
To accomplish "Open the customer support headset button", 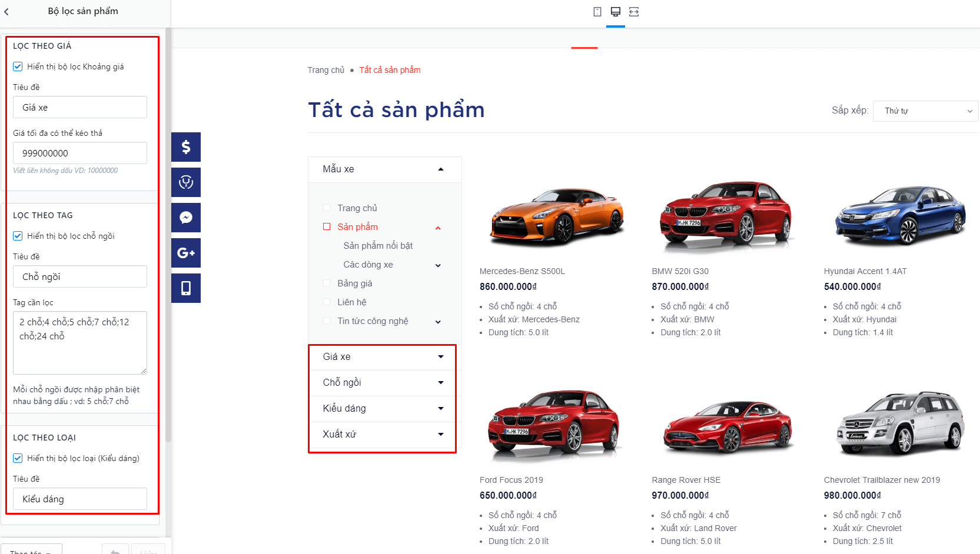I will pyautogui.click(x=186, y=182).
